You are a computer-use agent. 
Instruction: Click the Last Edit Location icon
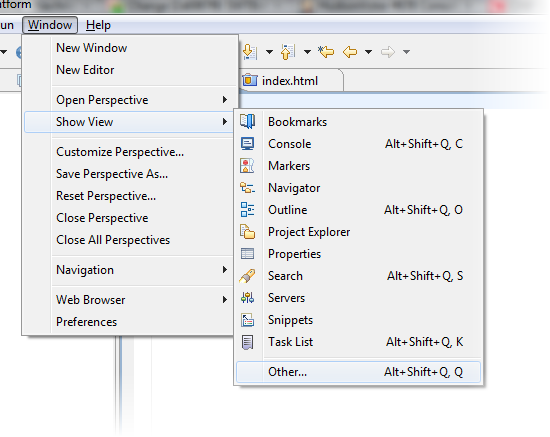coord(326,52)
